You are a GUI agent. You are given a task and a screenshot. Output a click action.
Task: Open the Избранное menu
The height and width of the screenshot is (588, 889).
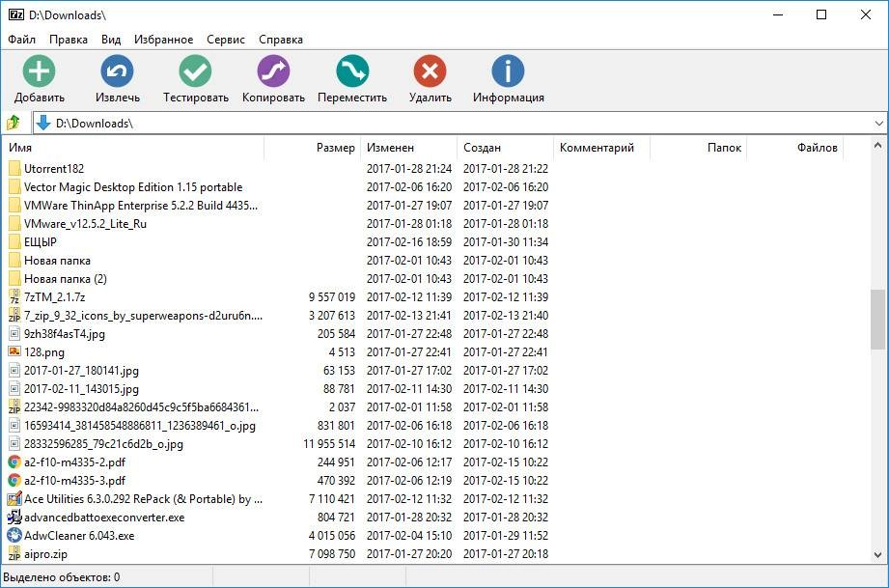pos(163,40)
